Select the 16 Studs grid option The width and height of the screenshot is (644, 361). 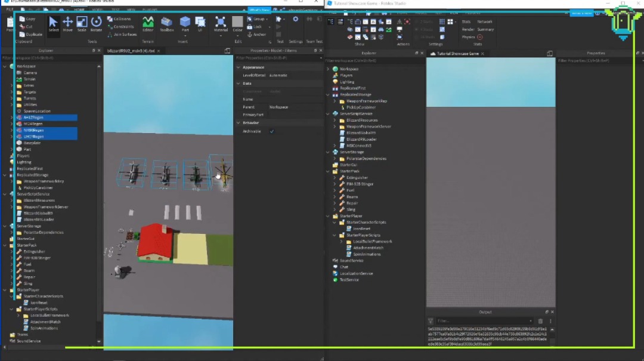(x=425, y=37)
